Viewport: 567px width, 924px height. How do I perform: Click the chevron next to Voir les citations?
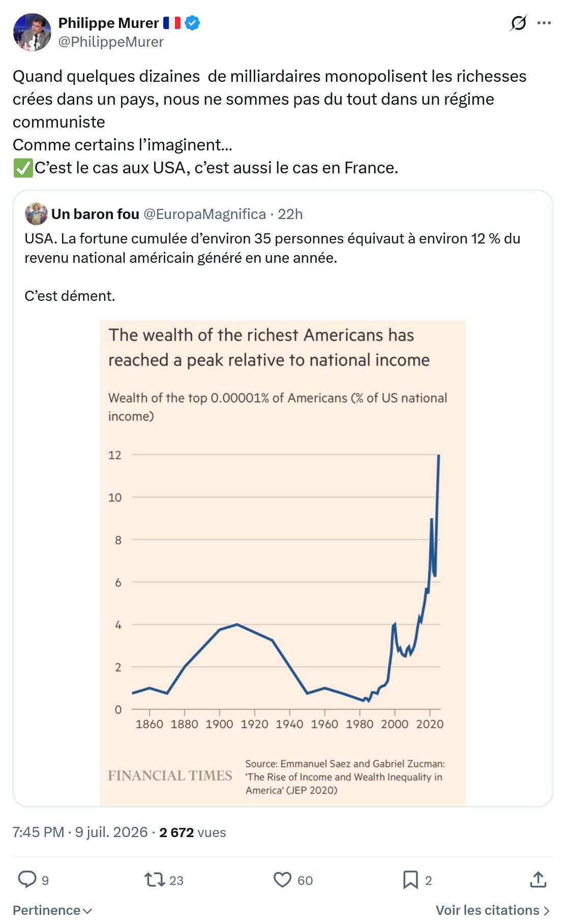[x=547, y=910]
